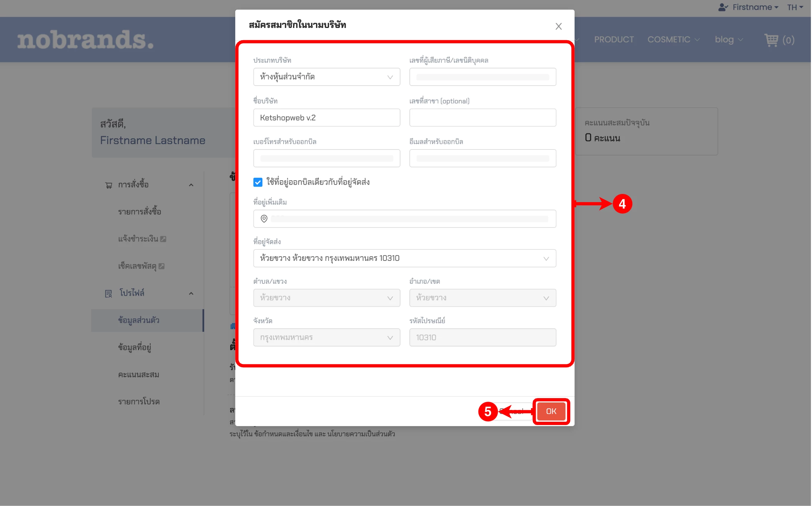The image size is (812, 506).
Task: Collapse the โปรไฟล์ sidebar section
Action: tap(191, 293)
